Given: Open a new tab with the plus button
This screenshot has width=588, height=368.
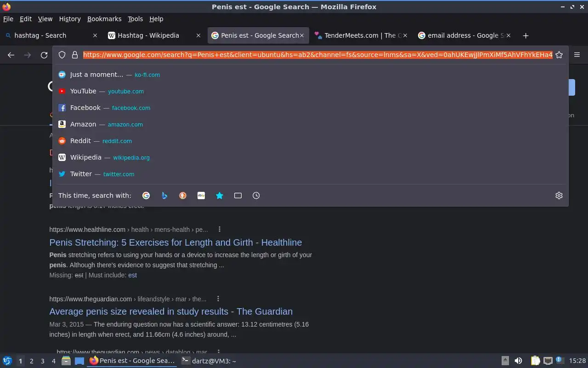Looking at the screenshot, I should click(x=526, y=35).
